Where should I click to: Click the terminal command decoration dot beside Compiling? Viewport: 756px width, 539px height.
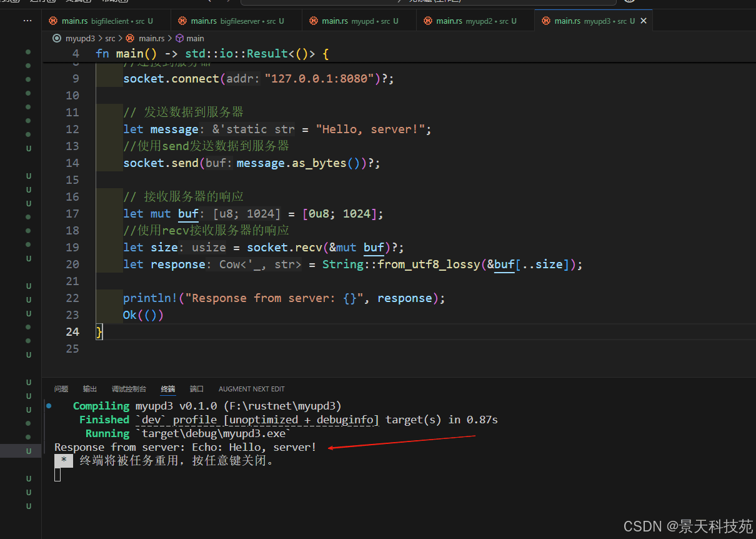click(49, 406)
